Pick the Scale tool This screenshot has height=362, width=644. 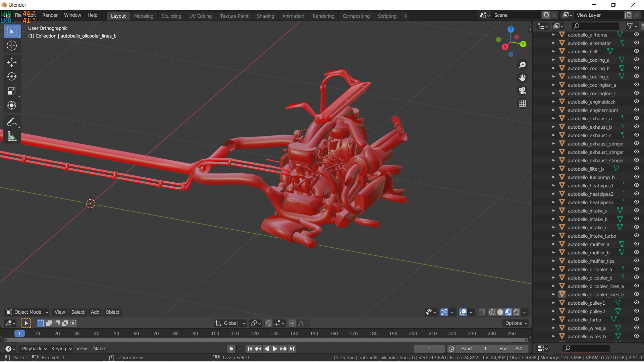coord(12,91)
